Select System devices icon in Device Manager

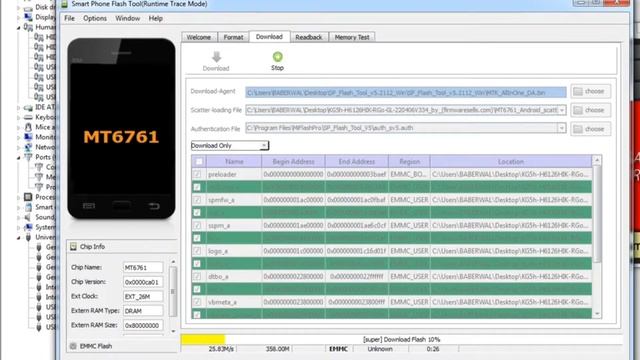(x=29, y=227)
